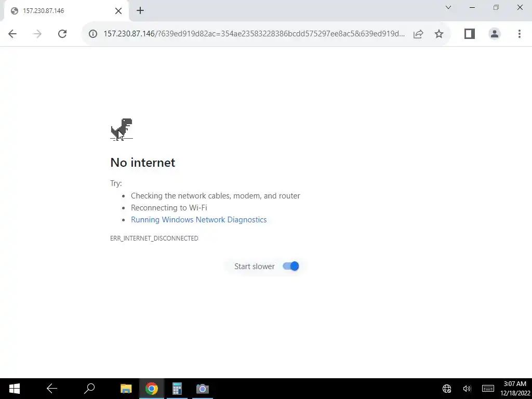532x399 pixels.
Task: Open the network globe tray icon
Action: click(x=447, y=389)
